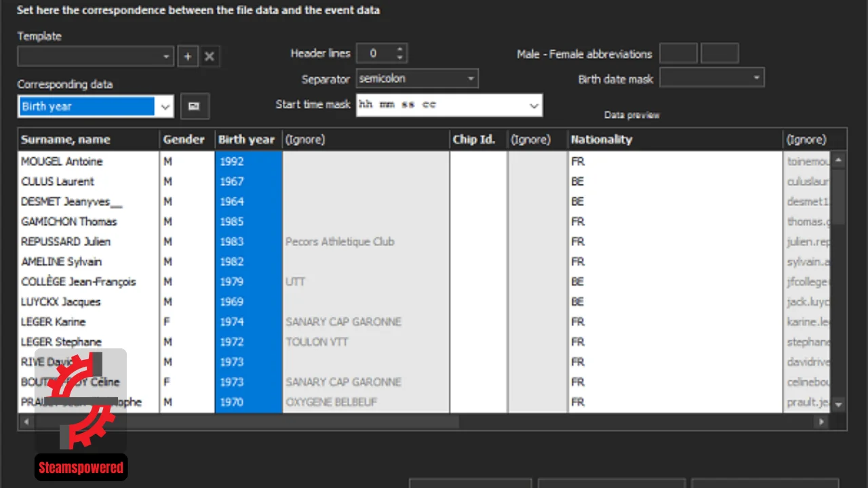Click the horizontal scrollbar left arrow
The height and width of the screenshot is (488, 868).
coord(27,422)
